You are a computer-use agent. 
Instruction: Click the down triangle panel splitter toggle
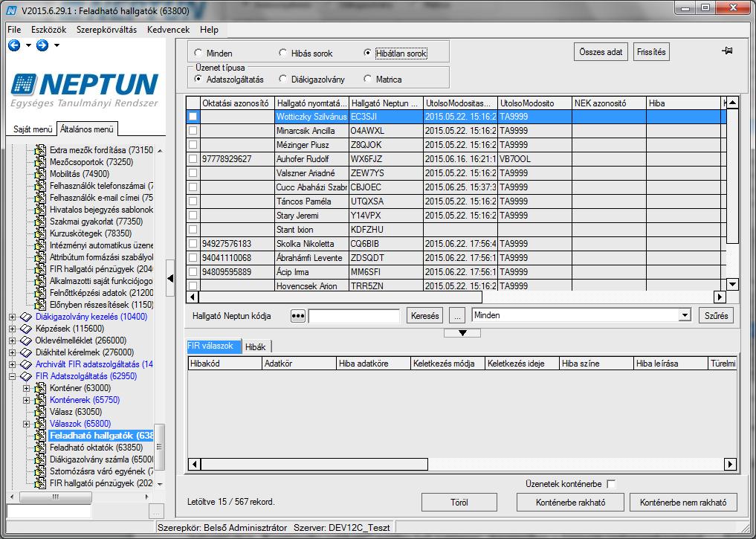tap(462, 333)
